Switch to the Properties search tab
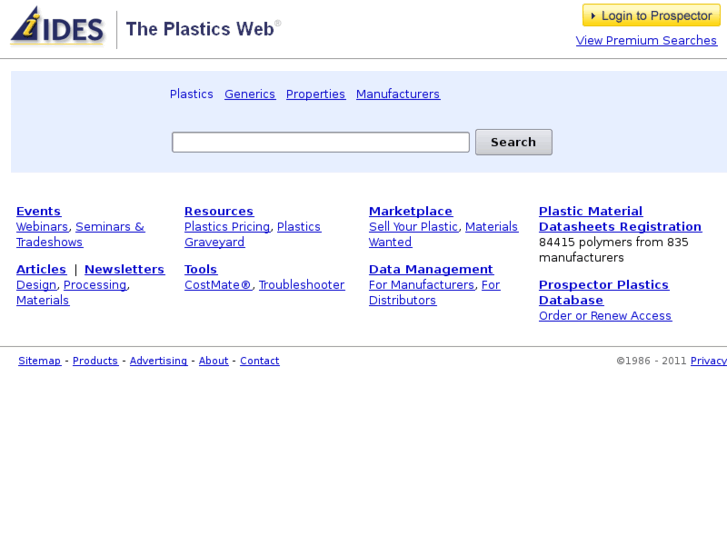The width and height of the screenshot is (727, 545). pyautogui.click(x=316, y=94)
